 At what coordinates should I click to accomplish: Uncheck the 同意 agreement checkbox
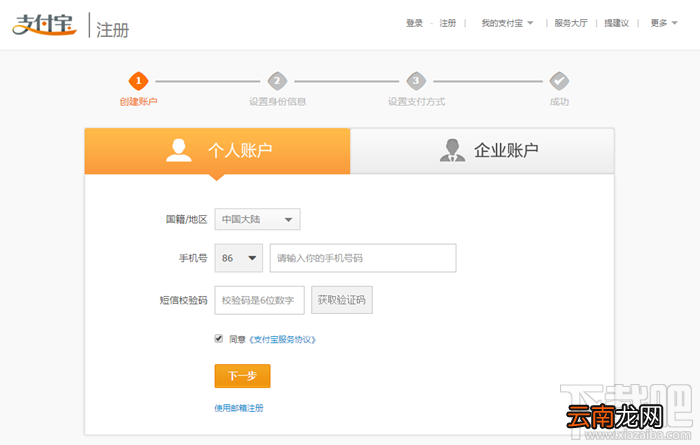coord(219,338)
